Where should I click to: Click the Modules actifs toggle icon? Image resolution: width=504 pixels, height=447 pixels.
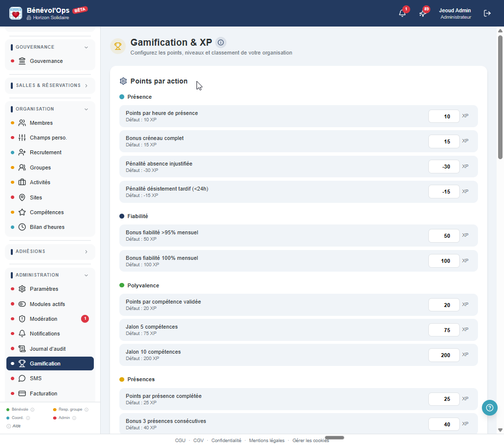point(22,304)
